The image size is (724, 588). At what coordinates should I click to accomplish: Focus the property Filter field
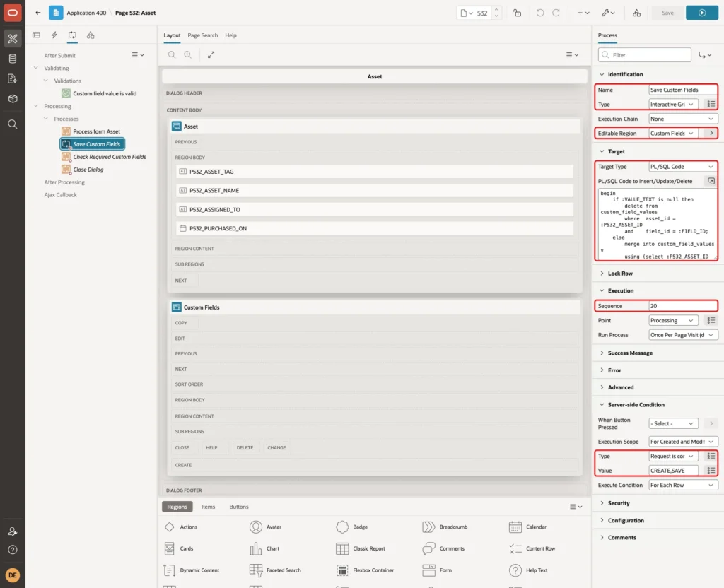point(645,55)
